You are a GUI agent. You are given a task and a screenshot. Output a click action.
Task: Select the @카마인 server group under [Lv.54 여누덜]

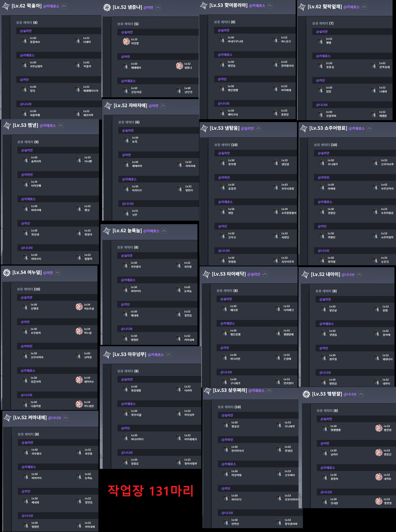coord(27,346)
